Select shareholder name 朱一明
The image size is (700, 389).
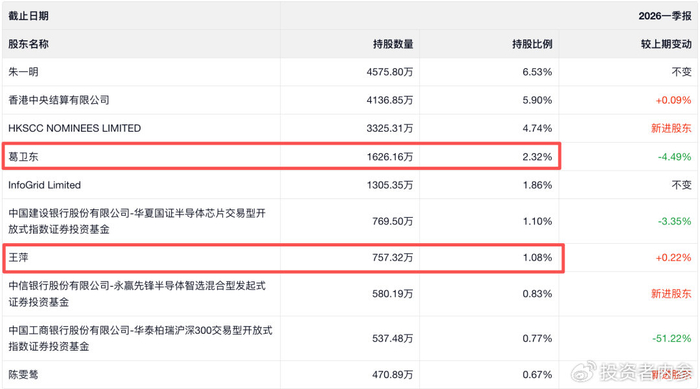click(x=23, y=71)
